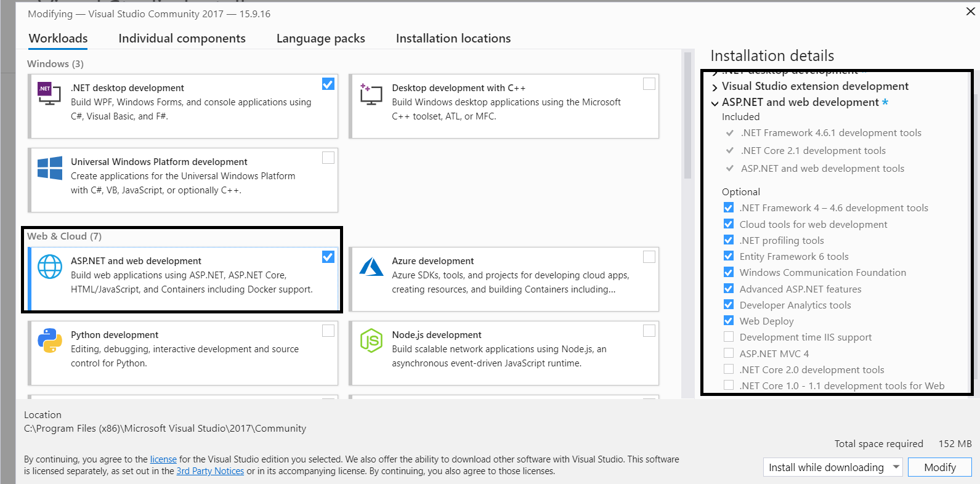Uncheck Web Deploy option
This screenshot has height=484, width=980.
(x=729, y=321)
